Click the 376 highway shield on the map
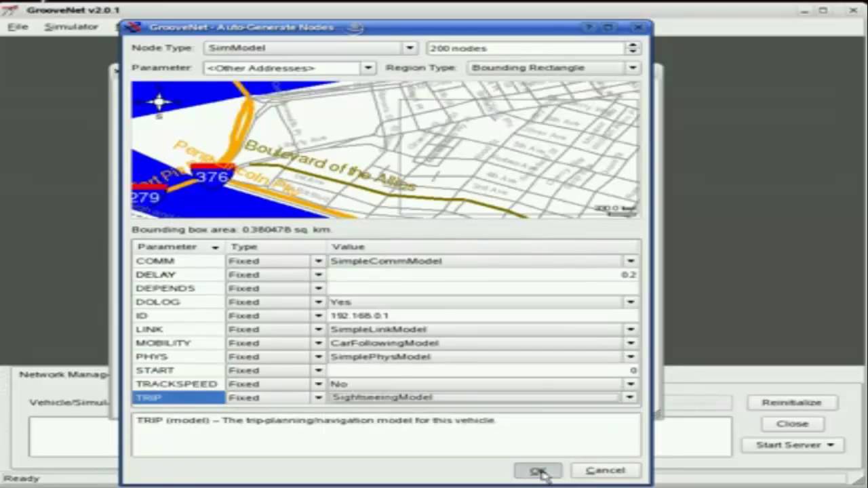868x488 pixels. pos(212,176)
